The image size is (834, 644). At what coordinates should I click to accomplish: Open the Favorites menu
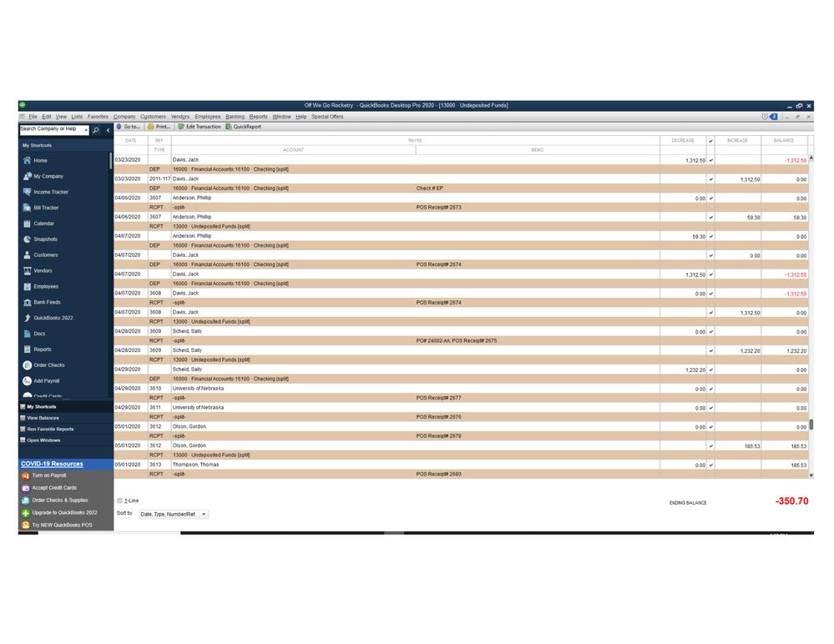click(98, 117)
